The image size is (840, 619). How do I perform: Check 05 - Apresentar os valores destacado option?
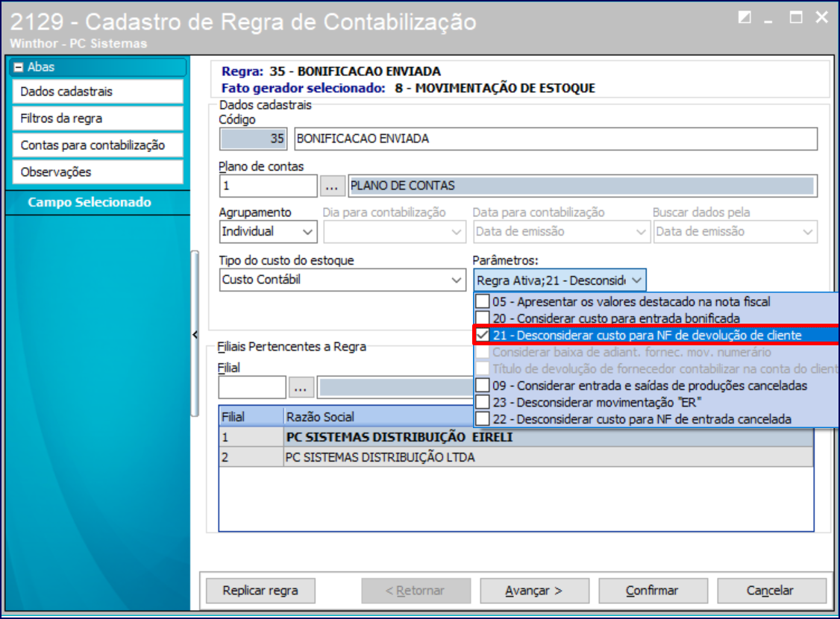pyautogui.click(x=483, y=301)
